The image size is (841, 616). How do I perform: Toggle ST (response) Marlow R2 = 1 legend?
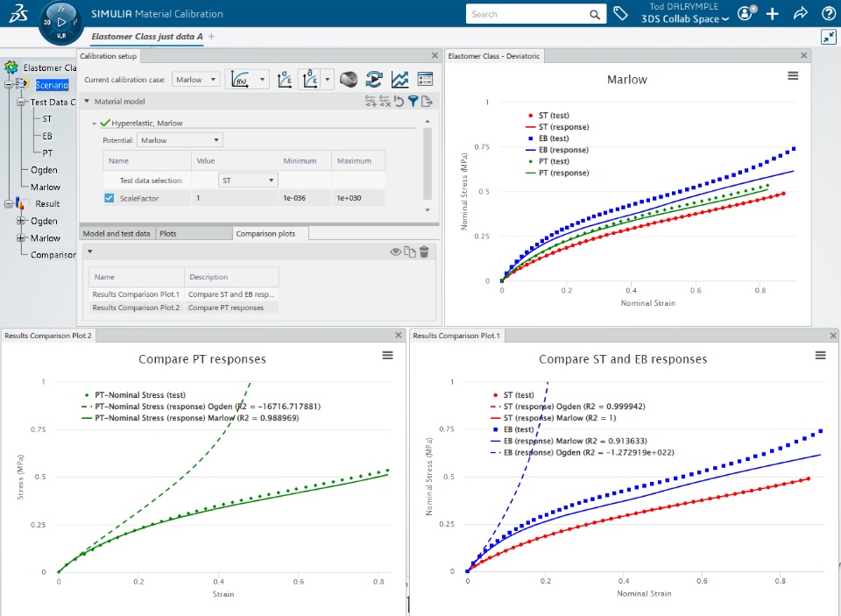553,418
